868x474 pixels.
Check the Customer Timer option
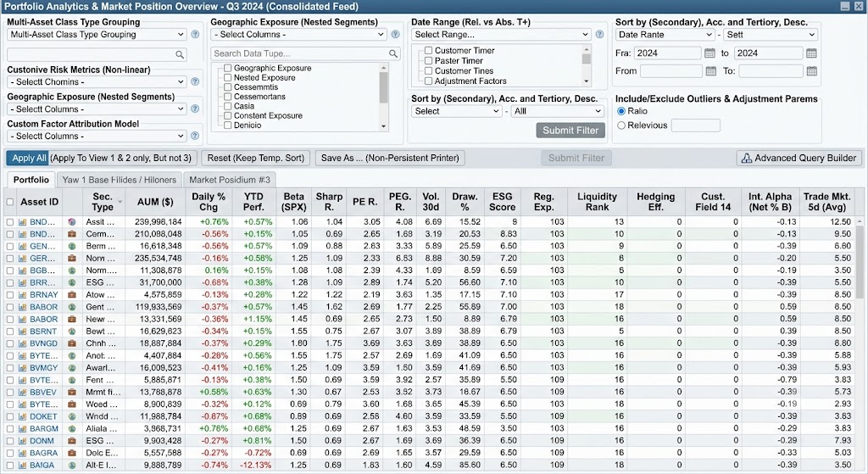click(428, 50)
